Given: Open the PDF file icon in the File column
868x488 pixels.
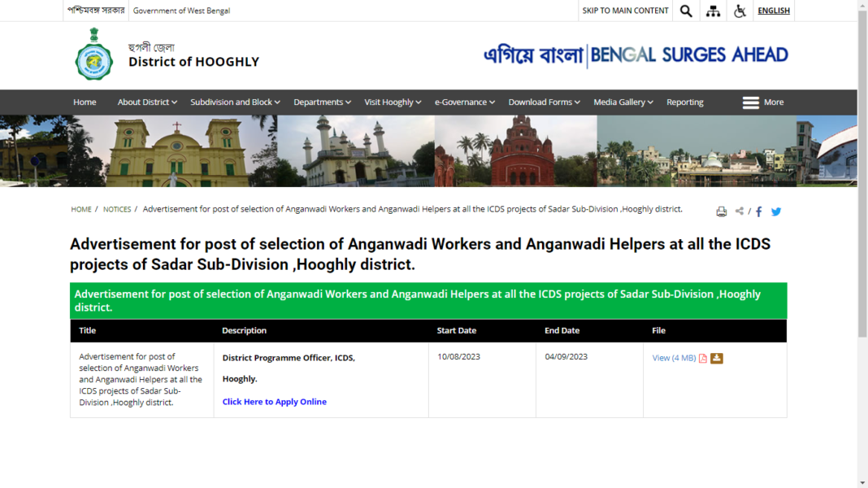Looking at the screenshot, I should 701,358.
